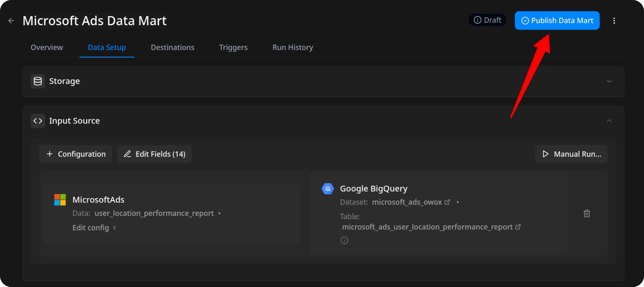Go to the Run History tab
644x287 pixels.
(292, 48)
